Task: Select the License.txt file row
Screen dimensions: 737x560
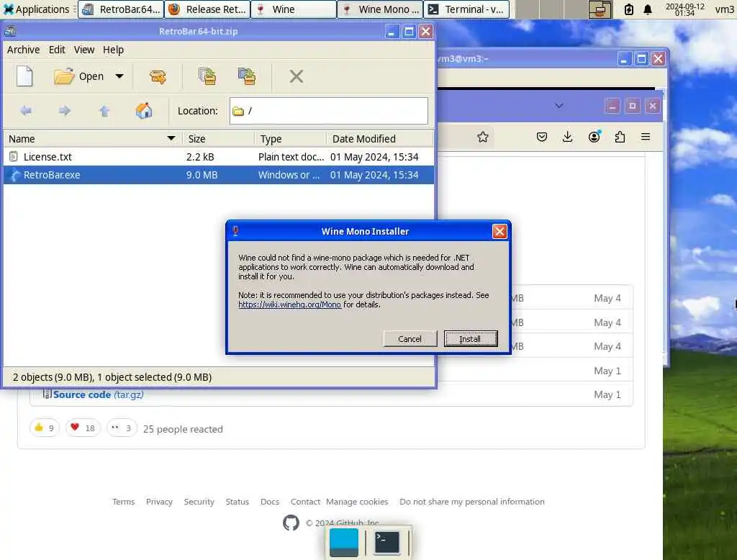Action: 219,157
